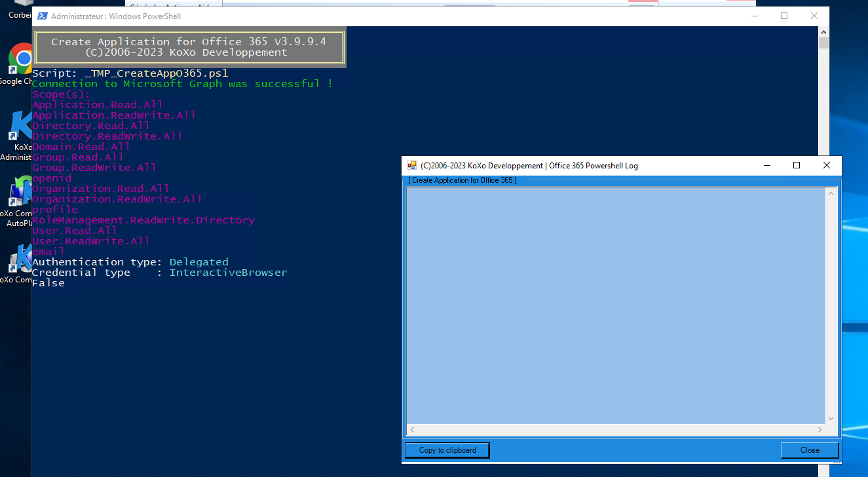The width and height of the screenshot is (868, 477).
Task: Click the log vertical scrollbar down arrow
Action: [831, 418]
